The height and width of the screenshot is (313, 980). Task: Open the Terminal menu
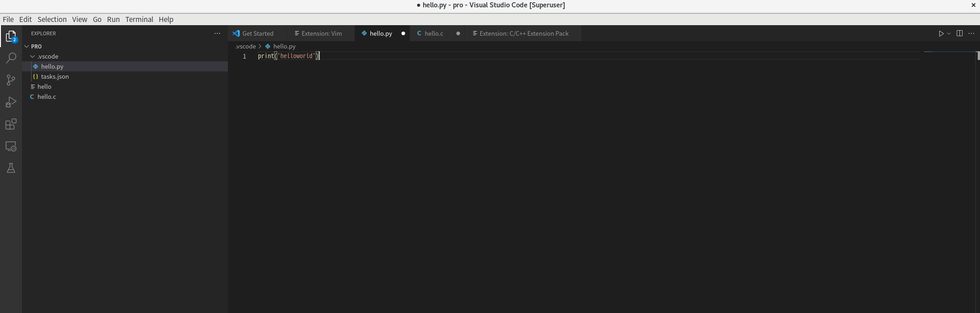(x=139, y=19)
